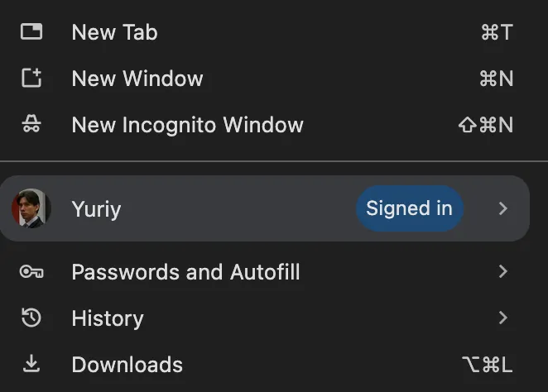Select the New Tab menu label

point(114,32)
